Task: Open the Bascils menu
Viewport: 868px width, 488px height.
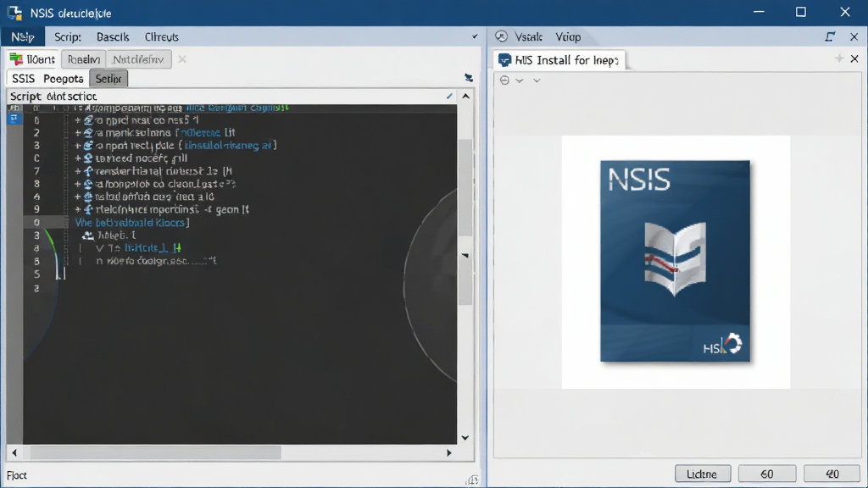Action: point(113,37)
